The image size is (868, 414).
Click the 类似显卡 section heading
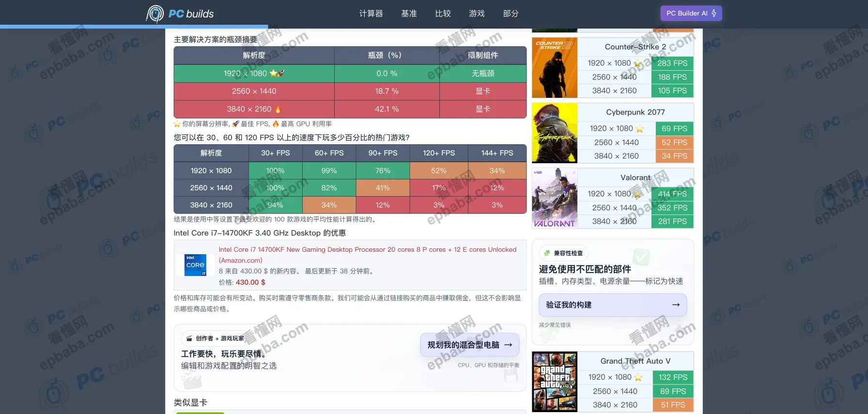click(190, 402)
